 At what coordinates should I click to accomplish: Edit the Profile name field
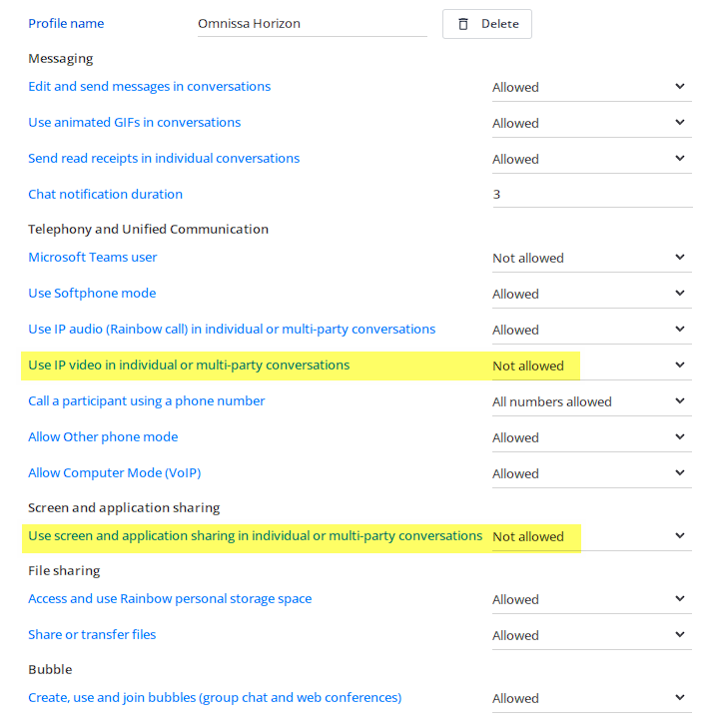(x=312, y=24)
